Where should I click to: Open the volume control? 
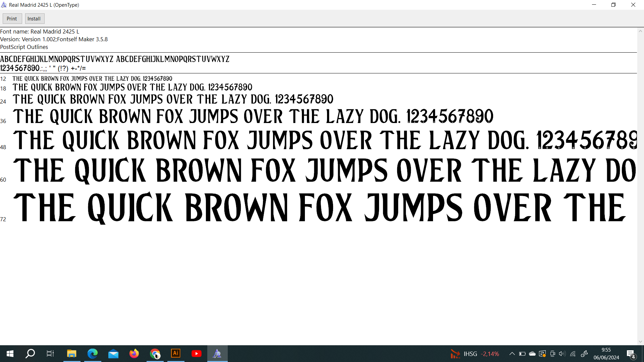click(x=562, y=354)
